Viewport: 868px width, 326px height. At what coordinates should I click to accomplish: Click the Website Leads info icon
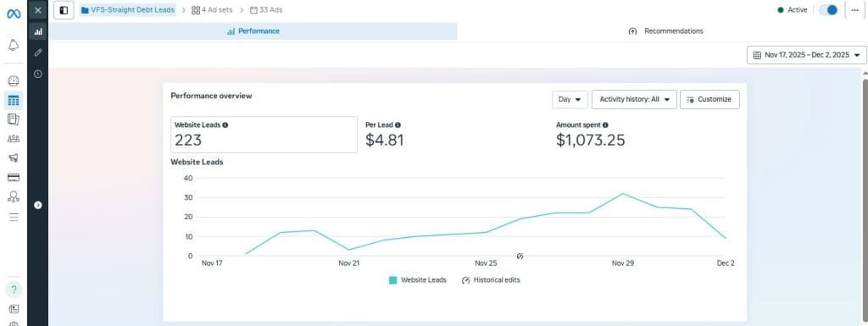pyautogui.click(x=225, y=124)
